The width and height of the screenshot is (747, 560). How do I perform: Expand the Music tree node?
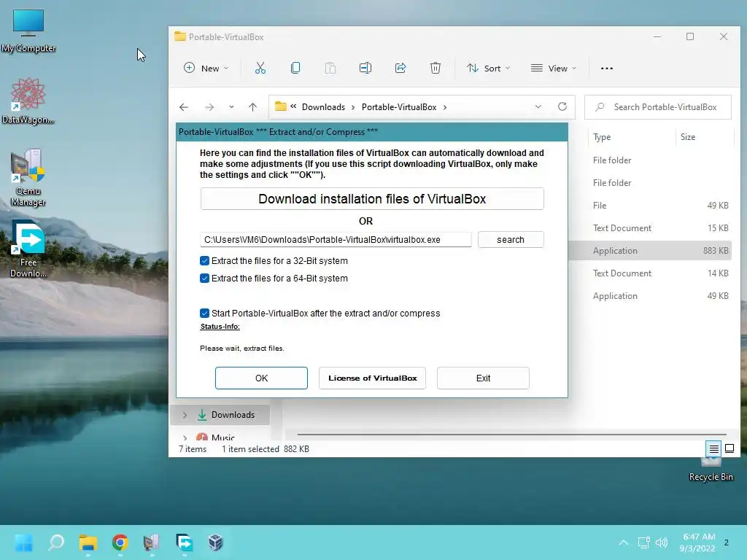pyautogui.click(x=185, y=437)
